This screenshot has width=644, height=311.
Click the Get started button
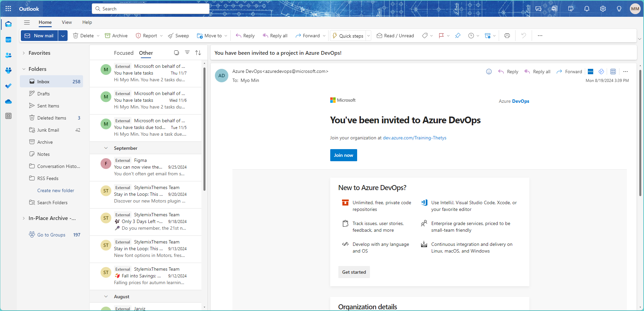(x=354, y=272)
